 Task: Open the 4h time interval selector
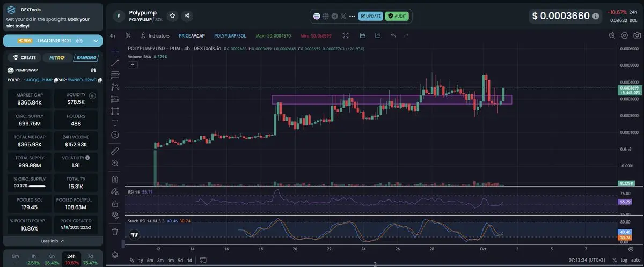pos(113,36)
